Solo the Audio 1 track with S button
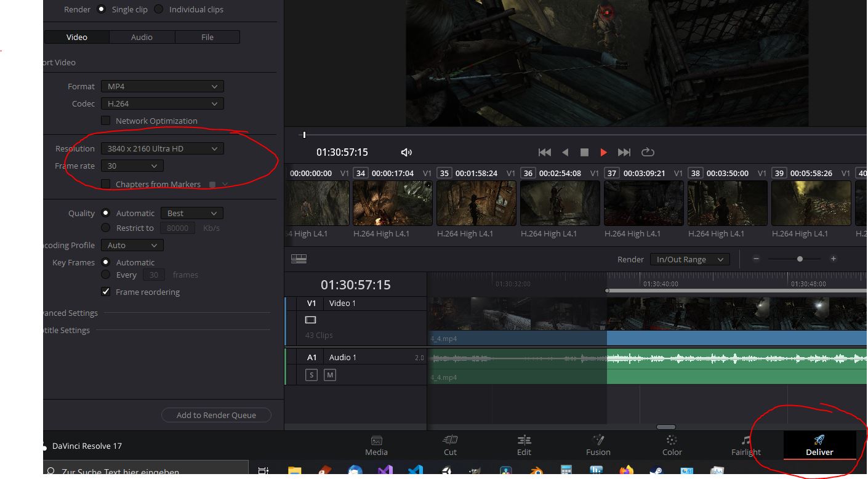The image size is (868, 479). point(311,374)
